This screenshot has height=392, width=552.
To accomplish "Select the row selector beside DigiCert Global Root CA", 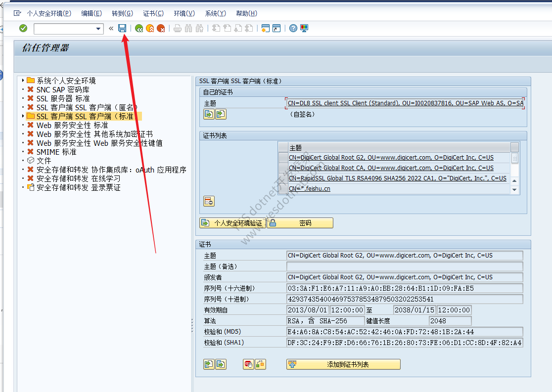I will (283, 168).
